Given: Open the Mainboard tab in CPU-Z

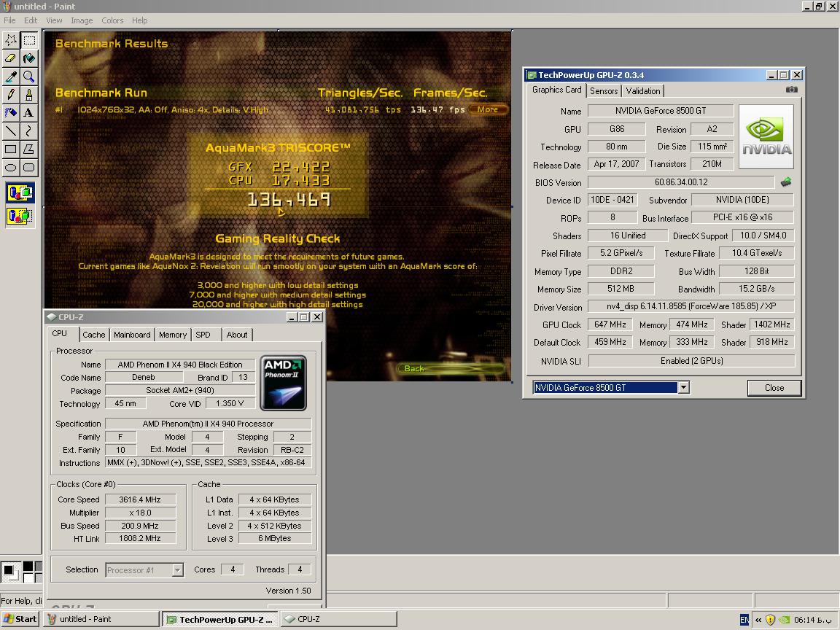Looking at the screenshot, I should (132, 335).
